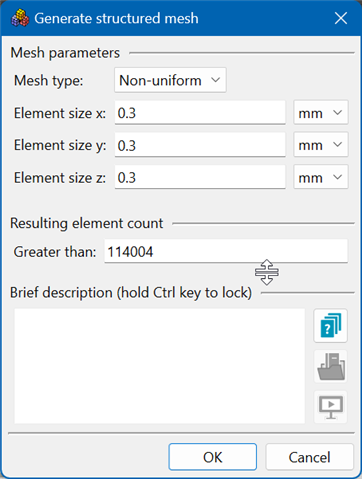Focus the Element size z input field
The width and height of the screenshot is (362, 479).
point(200,177)
